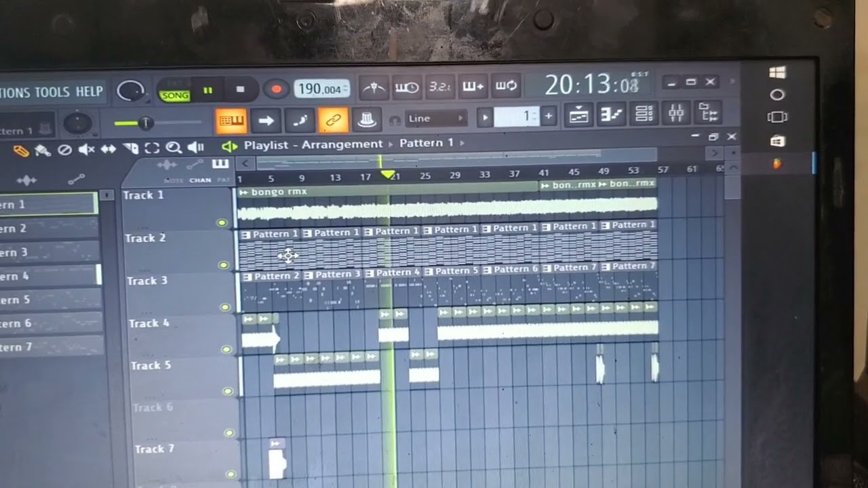Adjust the main volume slider

point(158,123)
